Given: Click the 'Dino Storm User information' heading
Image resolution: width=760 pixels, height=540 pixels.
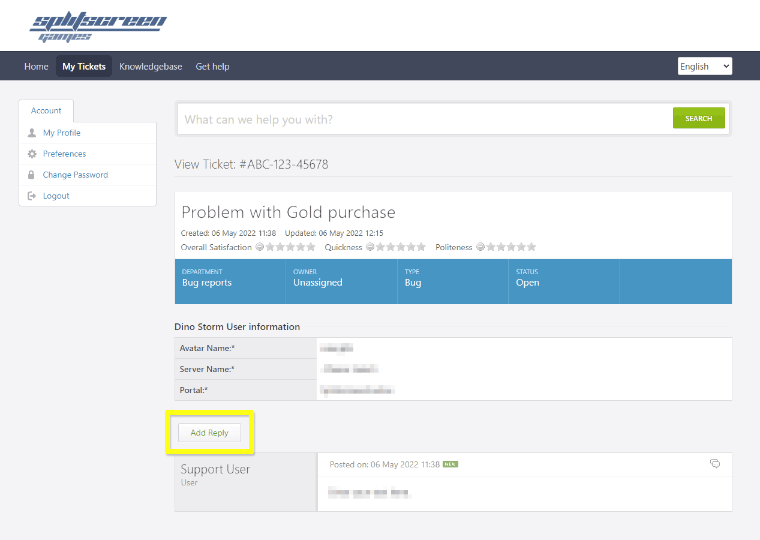Looking at the screenshot, I should 237,327.
